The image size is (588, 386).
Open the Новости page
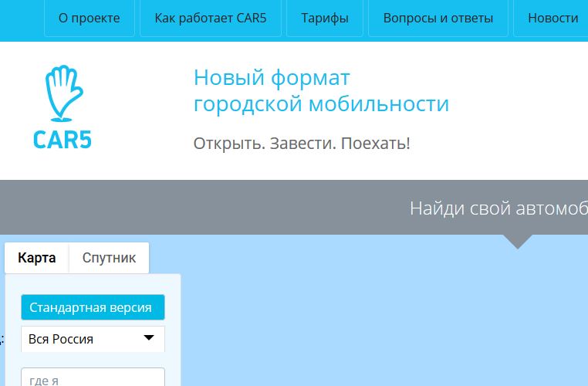[x=553, y=18]
